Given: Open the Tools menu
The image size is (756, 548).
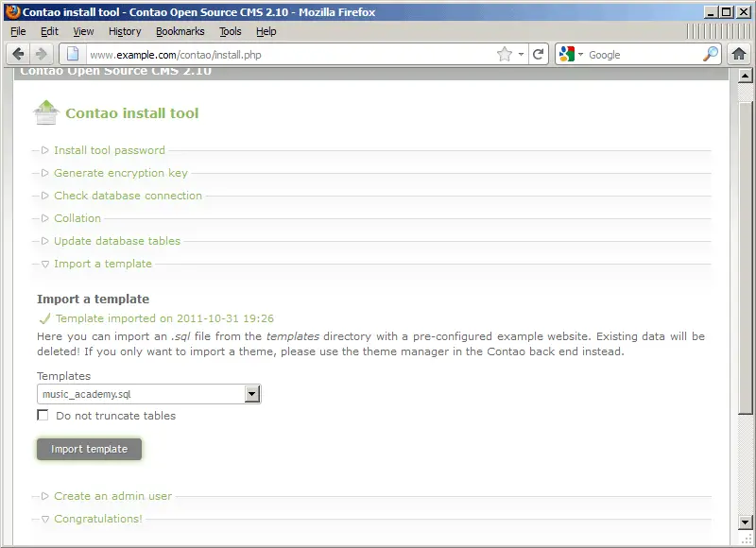Looking at the screenshot, I should (230, 31).
